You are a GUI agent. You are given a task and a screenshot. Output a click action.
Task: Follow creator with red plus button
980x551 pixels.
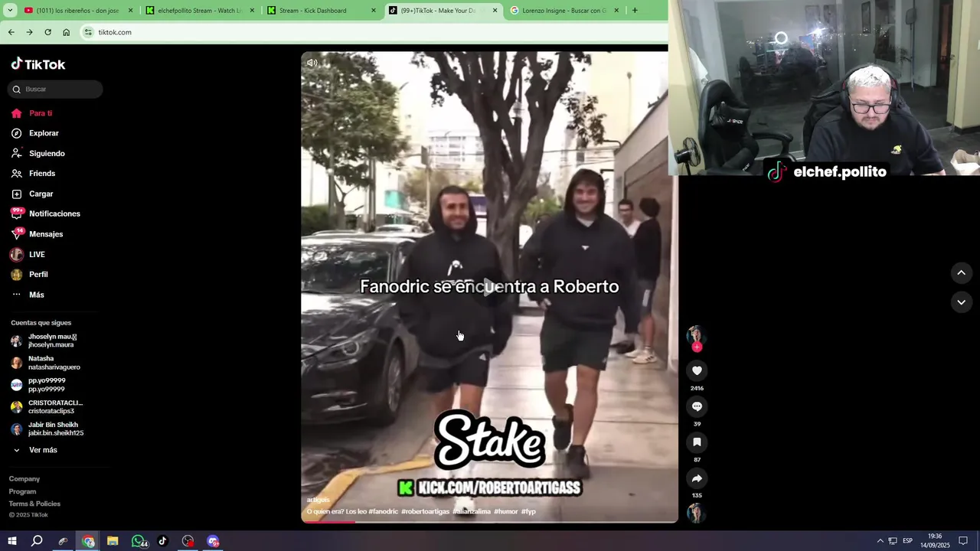click(x=697, y=347)
